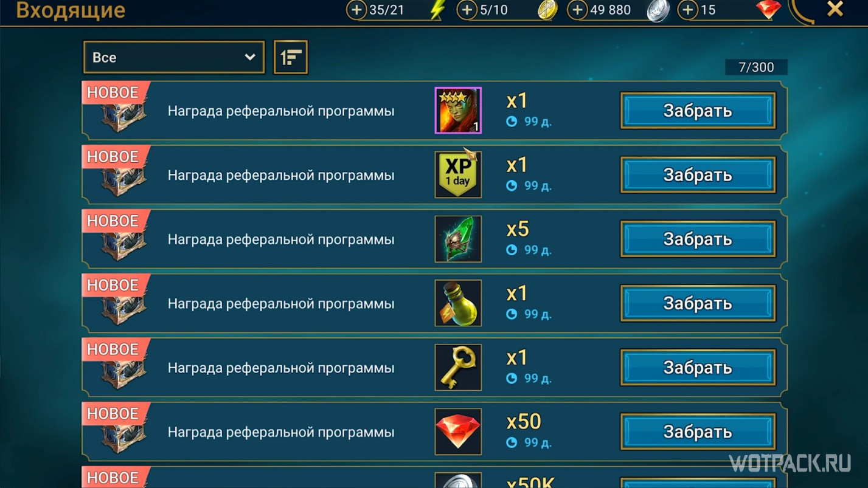Claim the golden key with Забрать

[x=698, y=367]
